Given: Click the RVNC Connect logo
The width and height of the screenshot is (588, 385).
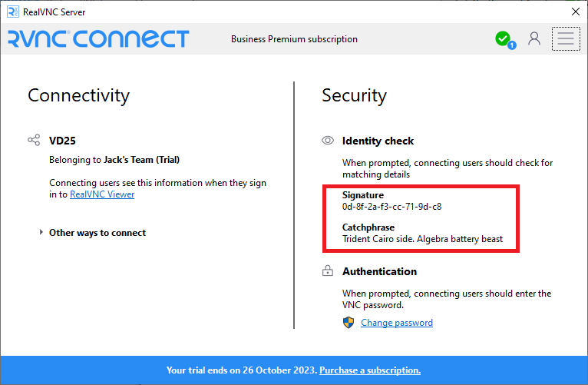Looking at the screenshot, I should pos(98,39).
